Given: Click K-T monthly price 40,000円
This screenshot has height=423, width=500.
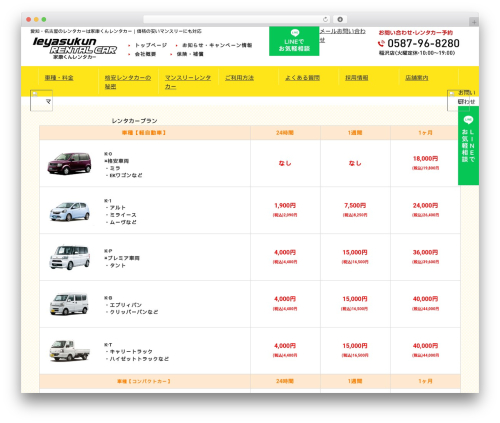Looking at the screenshot, I should 425,346.
